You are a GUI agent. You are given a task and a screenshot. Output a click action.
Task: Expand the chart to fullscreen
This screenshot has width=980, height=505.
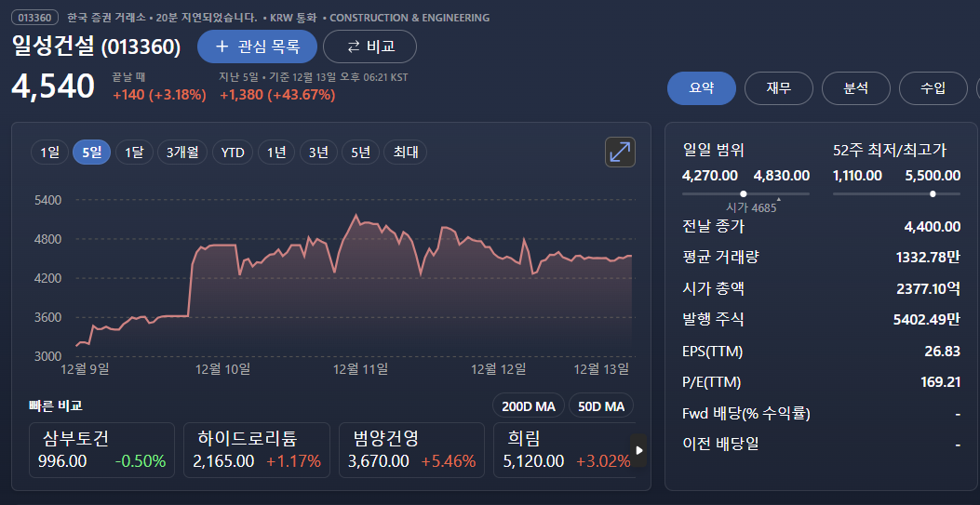tap(620, 152)
